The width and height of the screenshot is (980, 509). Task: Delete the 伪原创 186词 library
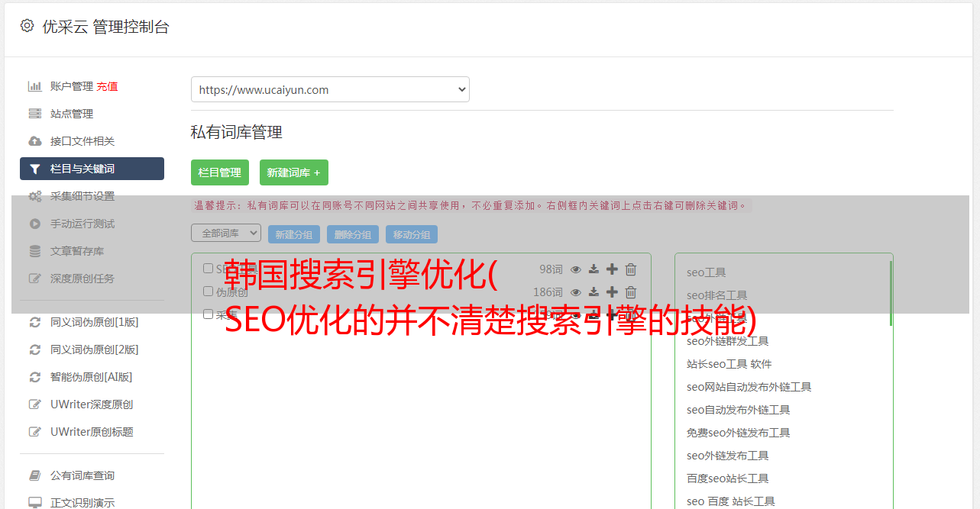coord(631,292)
